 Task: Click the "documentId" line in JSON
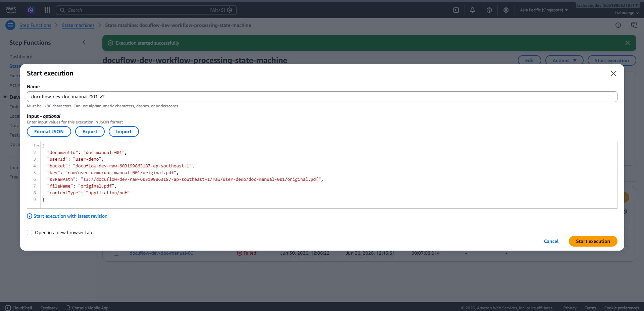click(x=87, y=153)
